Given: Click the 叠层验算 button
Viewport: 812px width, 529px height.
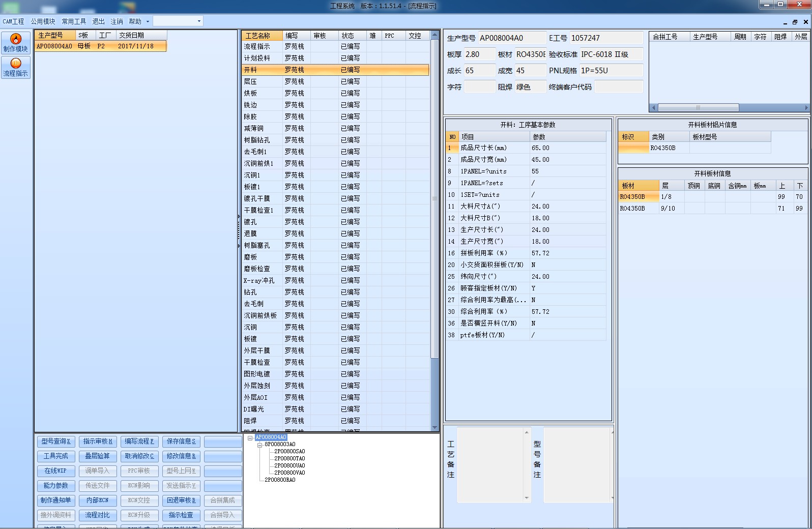Looking at the screenshot, I should point(98,456).
